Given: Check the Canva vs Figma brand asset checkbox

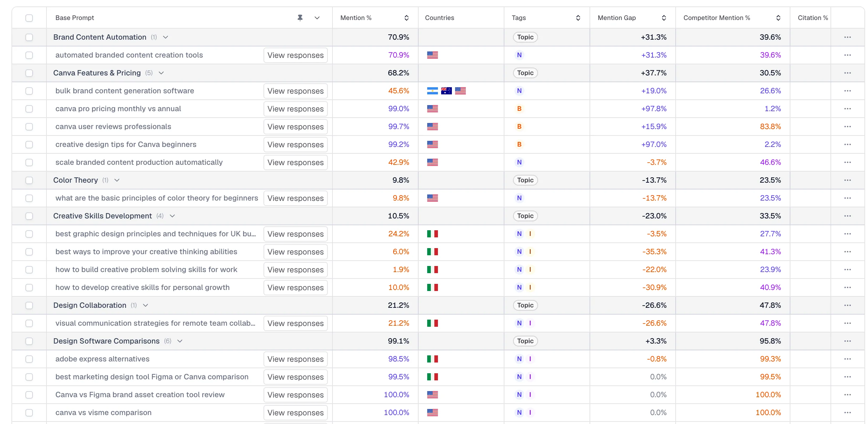Looking at the screenshot, I should 29,395.
